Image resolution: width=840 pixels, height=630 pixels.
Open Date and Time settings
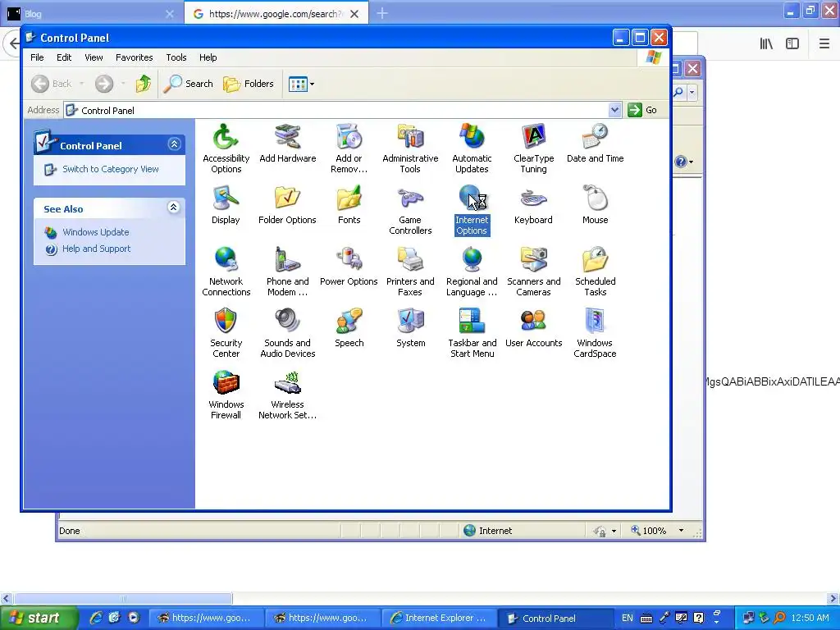click(596, 143)
